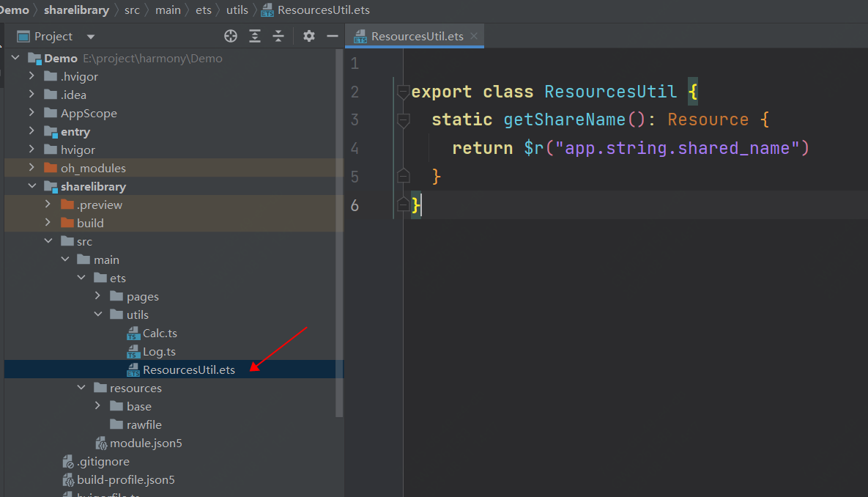Click the .preview orange folder icon
The image size is (868, 497).
tap(67, 205)
